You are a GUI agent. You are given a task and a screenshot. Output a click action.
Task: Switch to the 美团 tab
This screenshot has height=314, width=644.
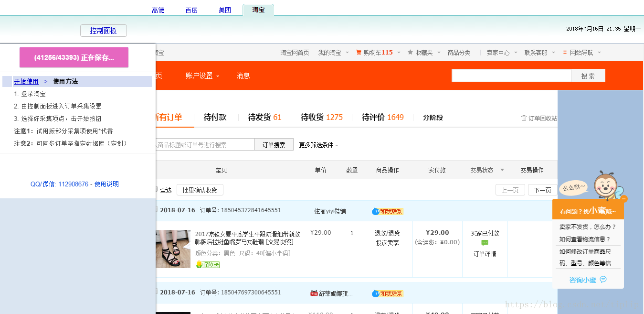pyautogui.click(x=225, y=10)
